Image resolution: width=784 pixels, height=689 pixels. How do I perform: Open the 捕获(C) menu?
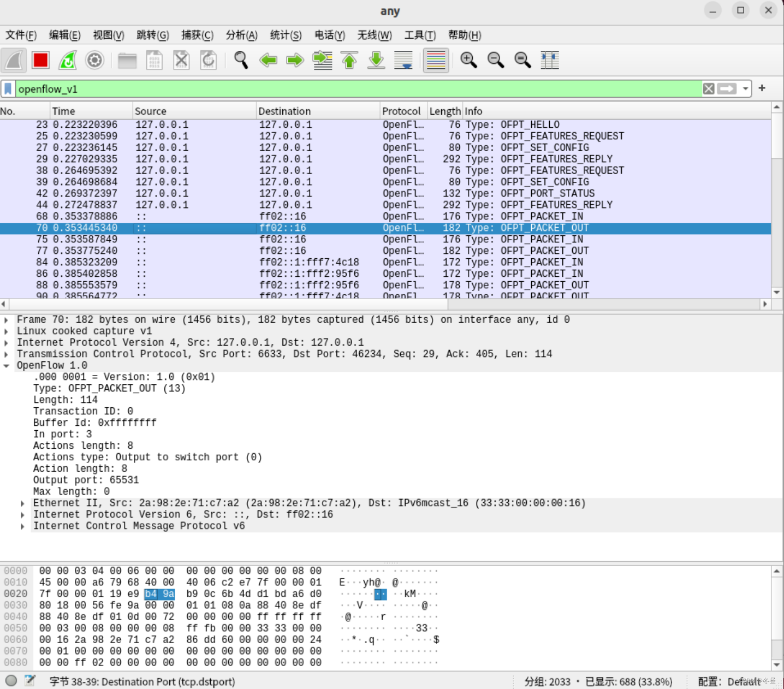pyautogui.click(x=198, y=35)
